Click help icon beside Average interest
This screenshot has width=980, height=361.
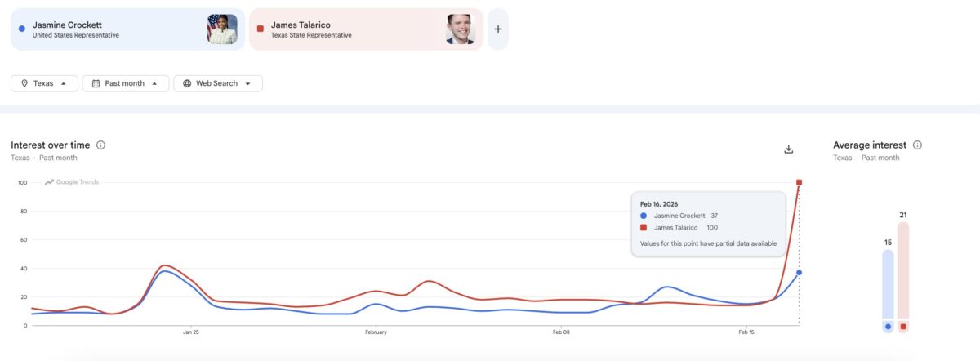pos(917,145)
